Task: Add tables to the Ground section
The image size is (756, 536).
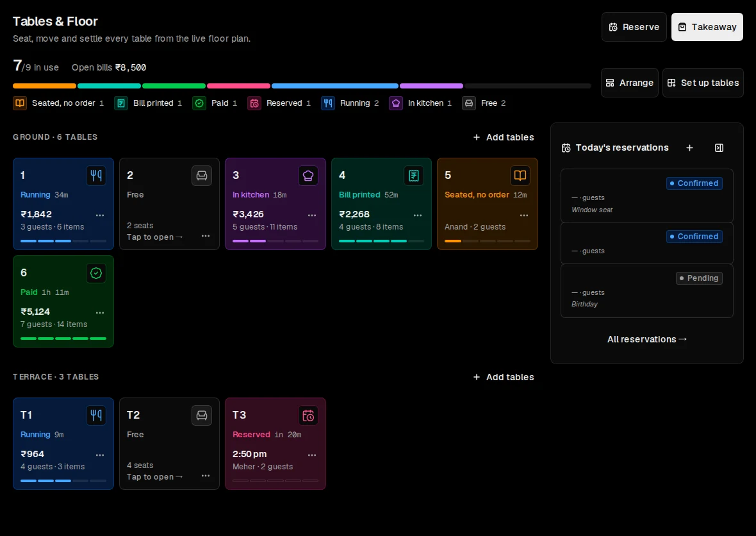Action: pos(504,137)
